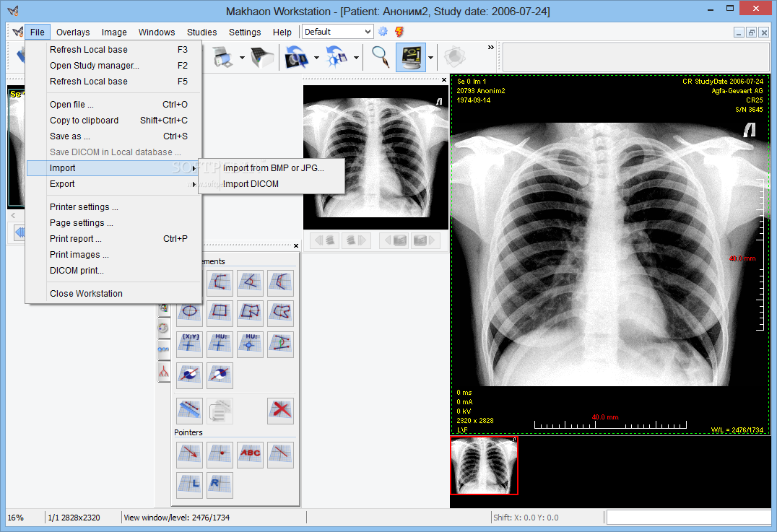Expand the monitor overlay dropdown arrow
Viewport: 777px width, 532px height.
(430, 58)
